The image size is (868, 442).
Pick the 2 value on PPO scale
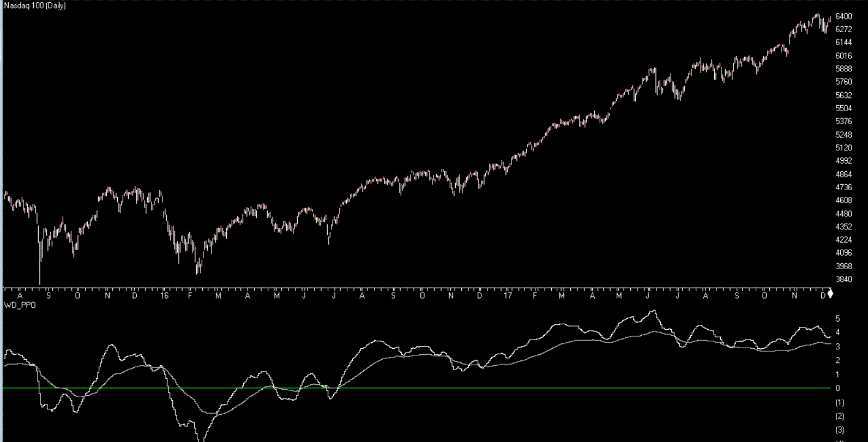click(x=838, y=361)
